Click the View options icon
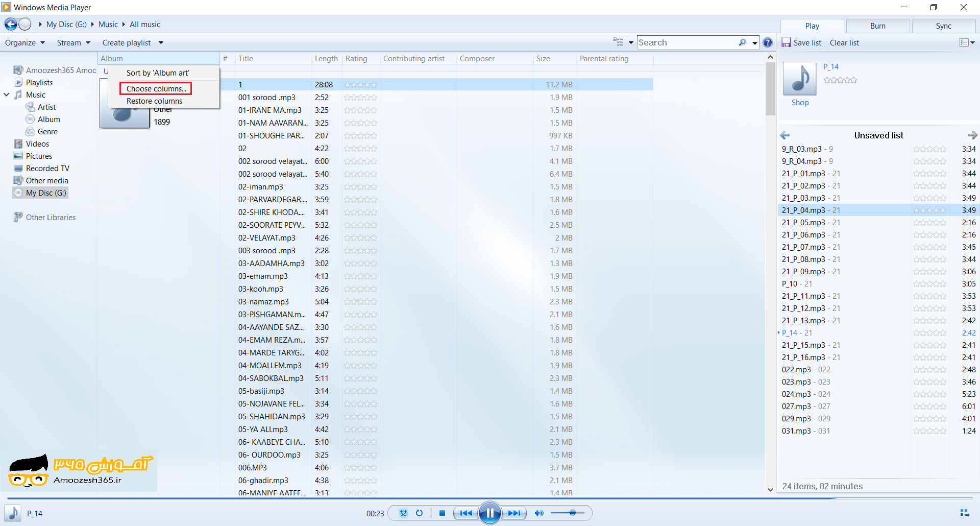This screenshot has width=980, height=526. pyautogui.click(x=618, y=42)
